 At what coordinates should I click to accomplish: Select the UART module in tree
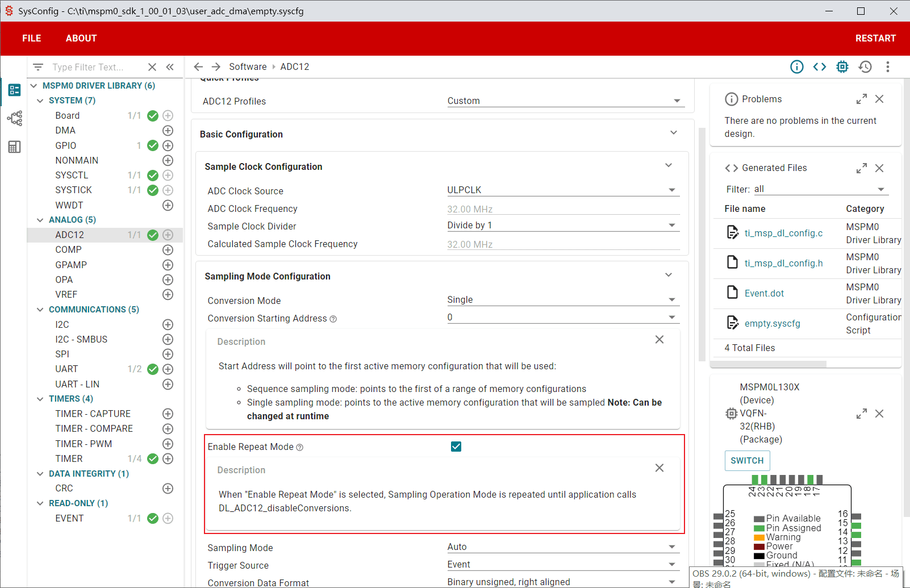pyautogui.click(x=66, y=369)
